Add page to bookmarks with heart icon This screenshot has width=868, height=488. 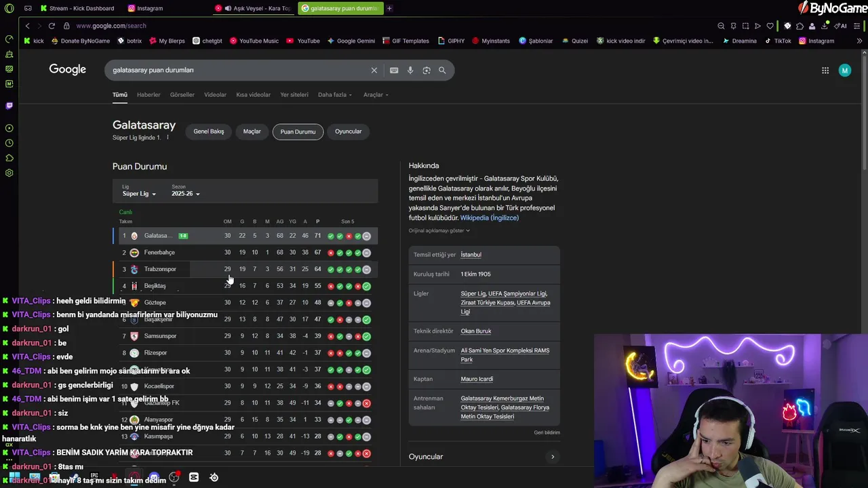pos(770,26)
